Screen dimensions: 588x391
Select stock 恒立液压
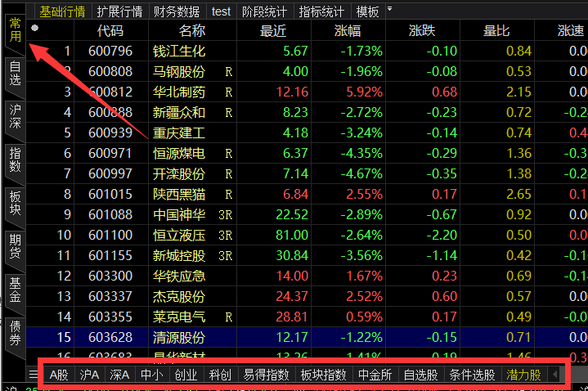[x=179, y=236]
